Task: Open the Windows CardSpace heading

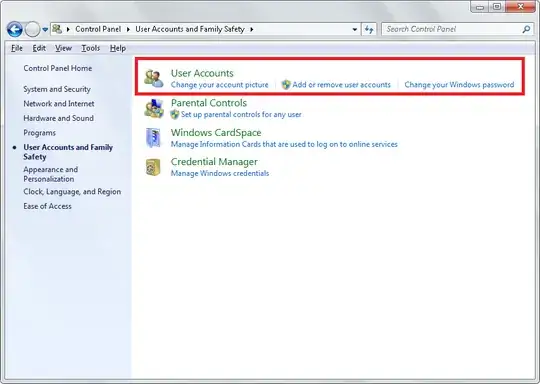Action: [x=216, y=133]
